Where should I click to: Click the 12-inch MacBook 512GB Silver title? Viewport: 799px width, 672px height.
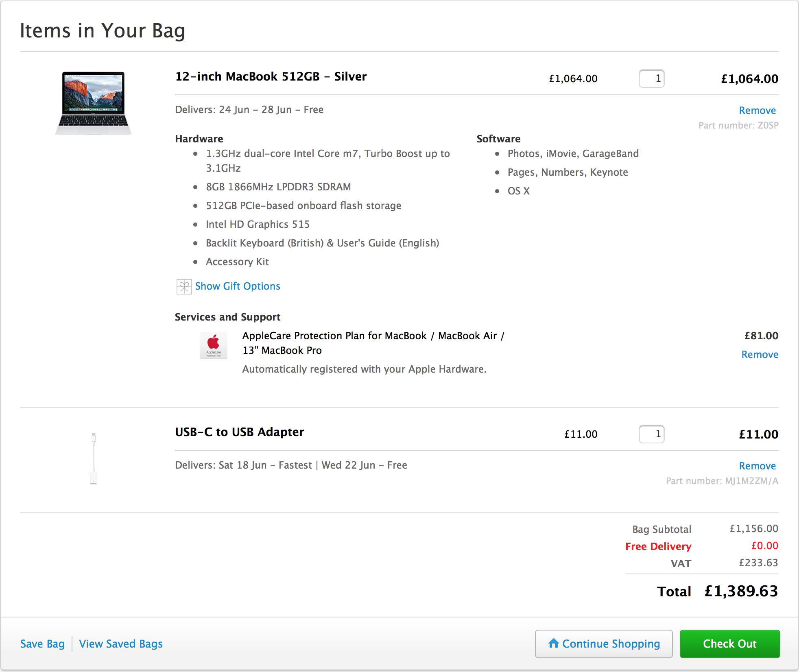(271, 76)
